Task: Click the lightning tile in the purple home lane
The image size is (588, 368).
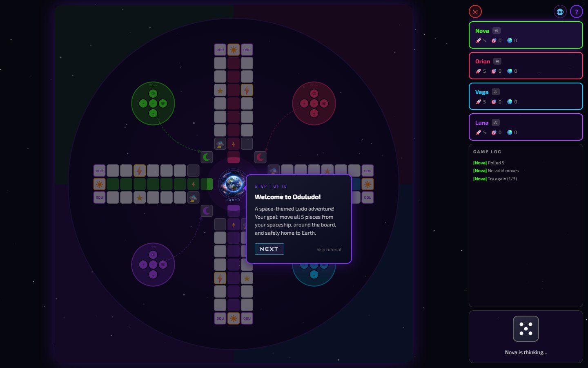Action: 234,224
